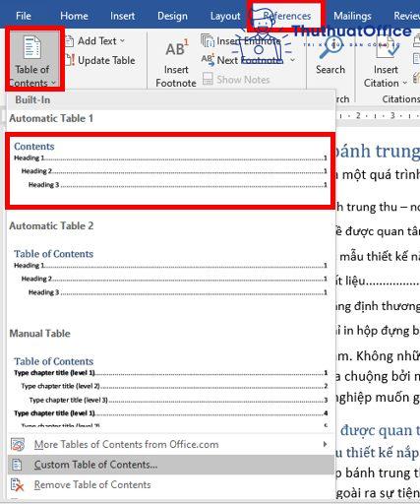The width and height of the screenshot is (420, 504).
Task: Click the Add Text icon
Action: point(69,41)
